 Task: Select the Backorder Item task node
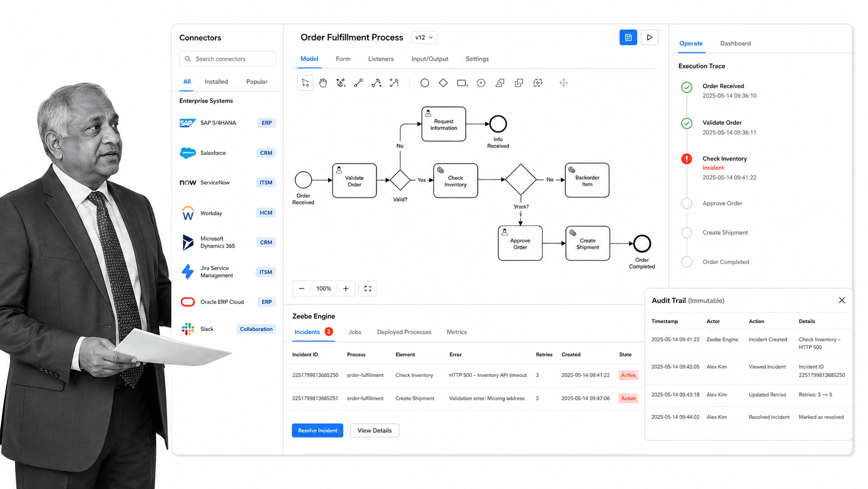coord(587,180)
